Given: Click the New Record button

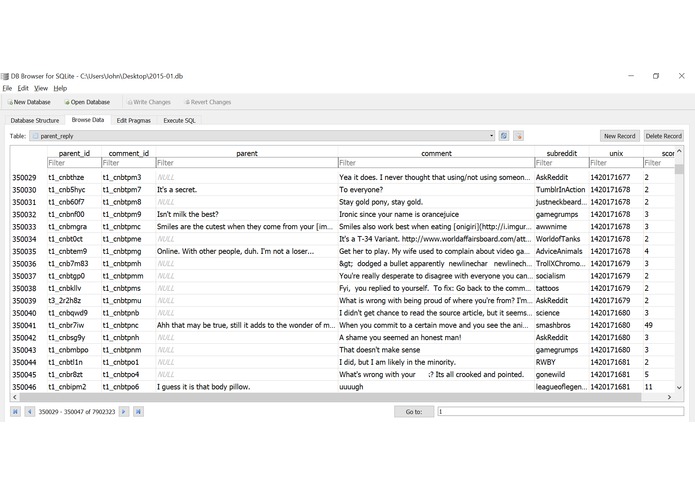Looking at the screenshot, I should (x=620, y=136).
